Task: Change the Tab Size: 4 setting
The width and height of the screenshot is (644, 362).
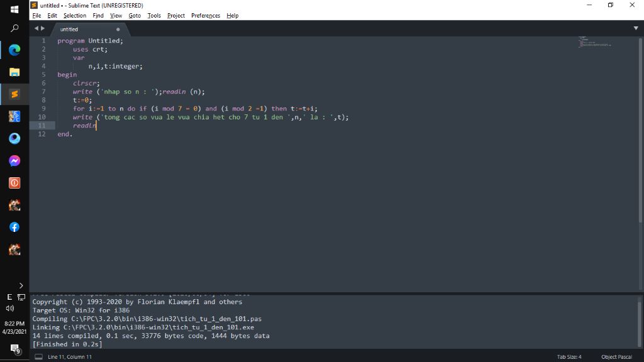Action: click(569, 357)
